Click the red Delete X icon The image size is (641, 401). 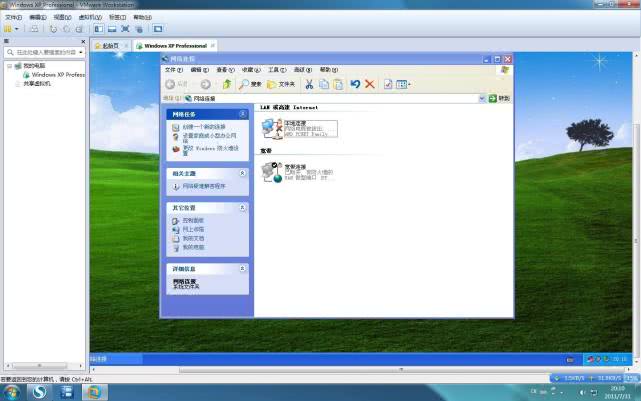[369, 85]
